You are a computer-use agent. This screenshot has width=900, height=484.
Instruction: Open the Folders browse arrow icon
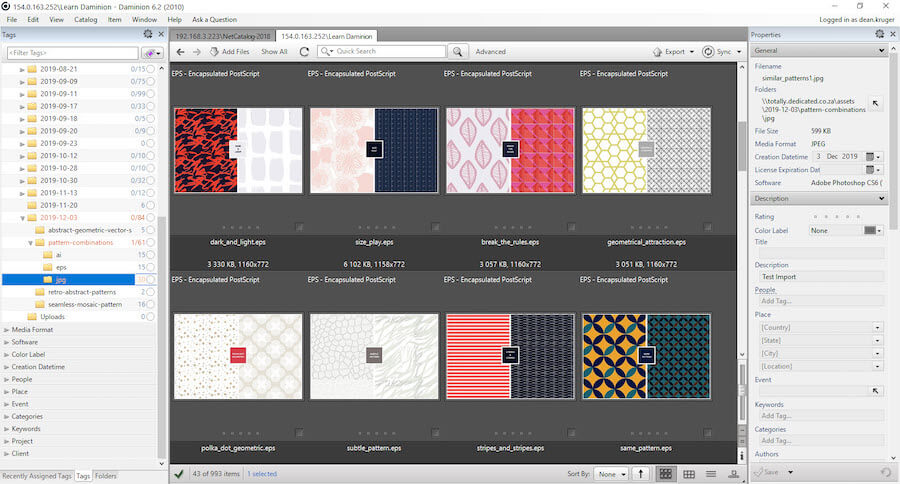876,103
